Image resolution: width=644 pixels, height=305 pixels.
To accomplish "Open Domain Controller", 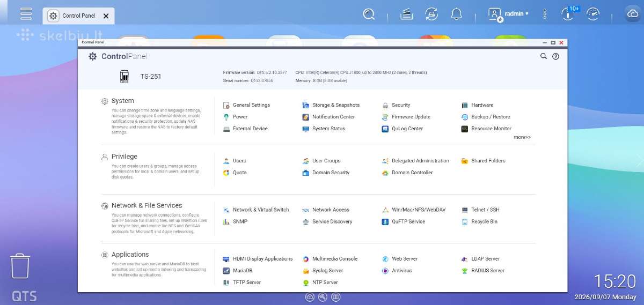I will [407, 173].
